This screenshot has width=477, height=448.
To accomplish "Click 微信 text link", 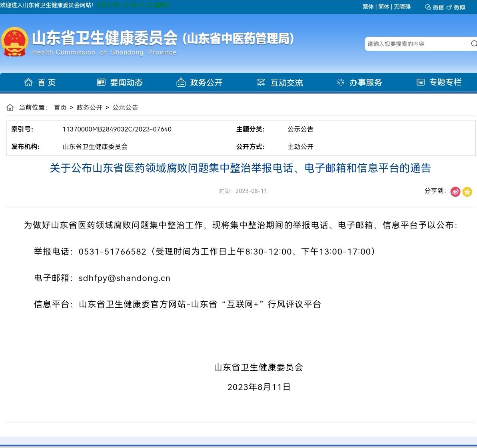I will pyautogui.click(x=438, y=7).
